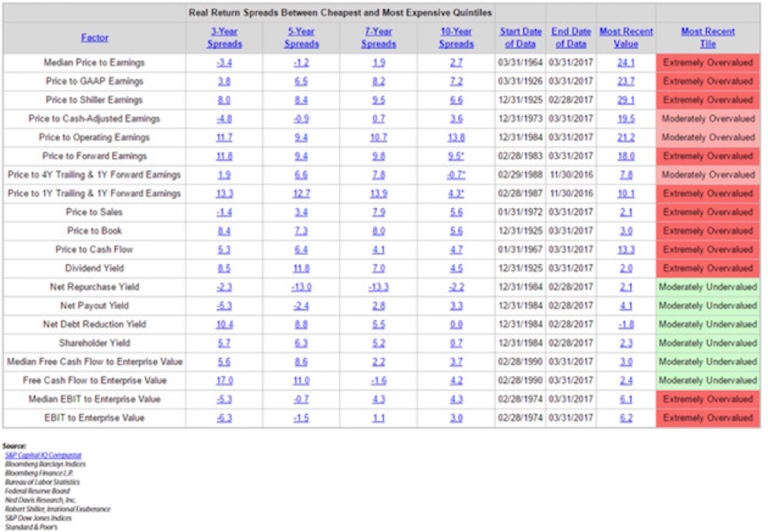This screenshot has height=532, width=768.
Task: Open the S&P Capital IQ Compustat source link
Action: 43,456
